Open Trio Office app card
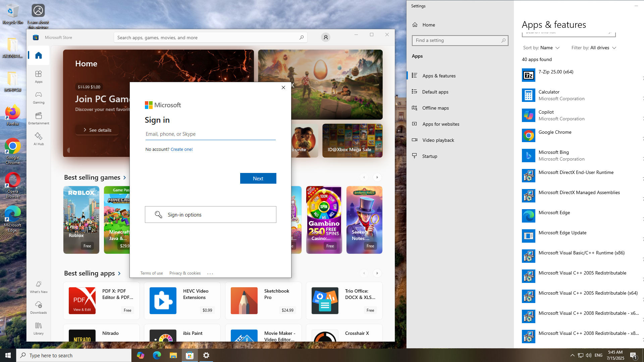Image resolution: width=644 pixels, height=362 pixels. 344,301
